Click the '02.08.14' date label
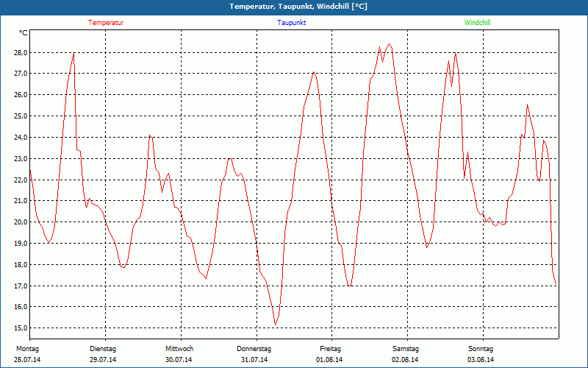588x368 pixels. 405,360
